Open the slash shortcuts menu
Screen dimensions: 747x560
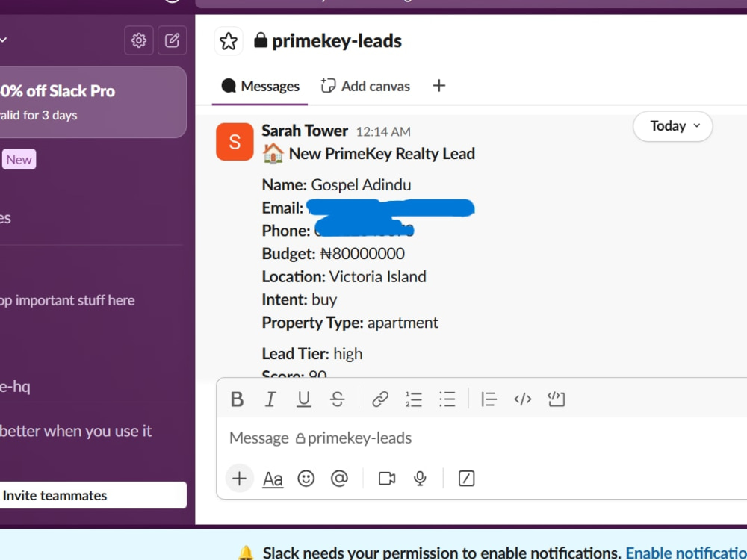click(x=466, y=478)
